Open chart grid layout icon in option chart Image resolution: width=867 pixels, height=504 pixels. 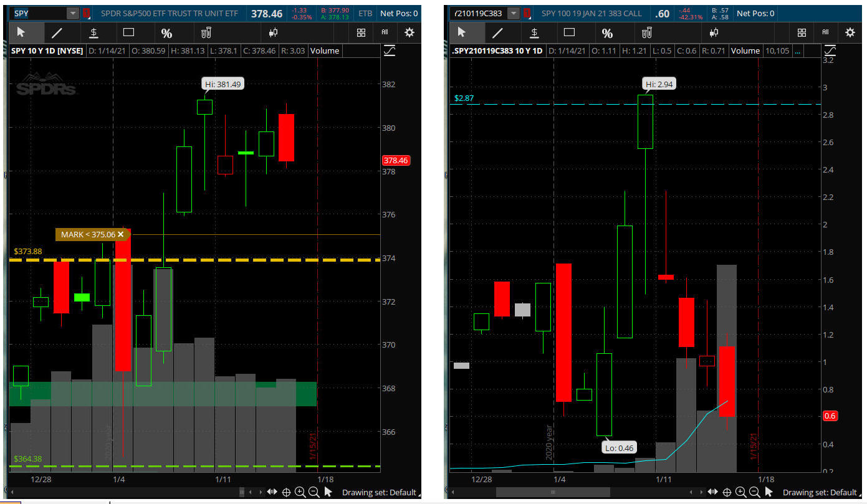click(x=802, y=33)
